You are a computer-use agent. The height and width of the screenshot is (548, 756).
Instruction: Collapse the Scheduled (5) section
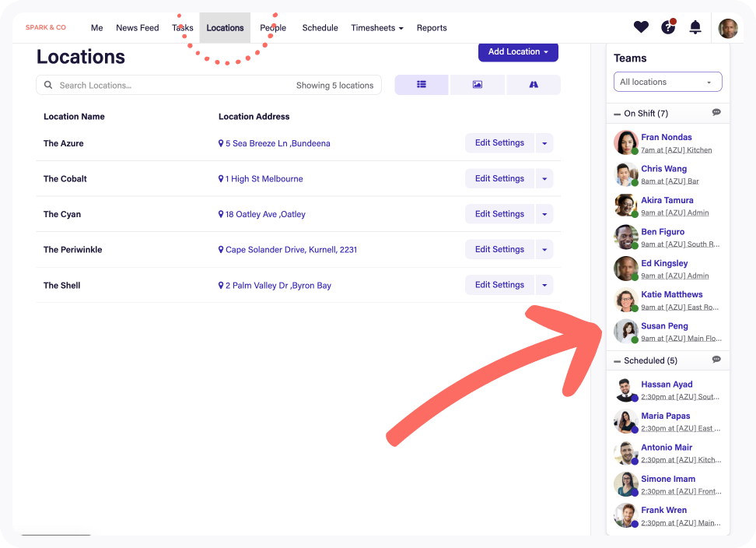(618, 361)
